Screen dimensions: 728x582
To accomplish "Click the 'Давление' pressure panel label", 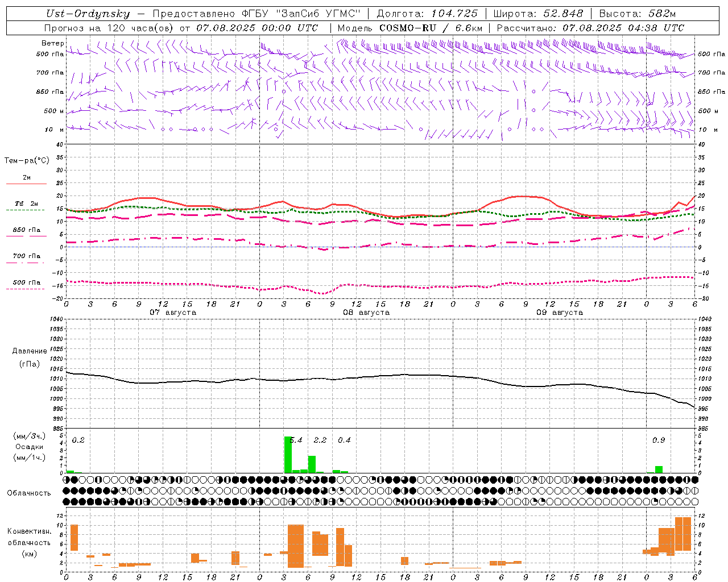I will coord(30,351).
